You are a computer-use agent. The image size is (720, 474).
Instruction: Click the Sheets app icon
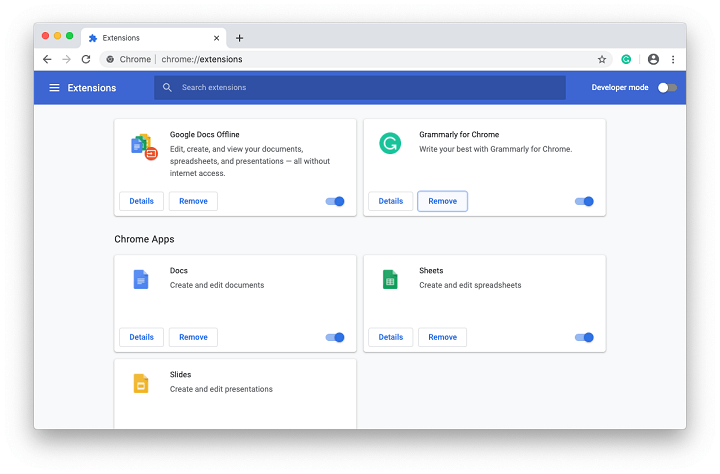[390, 279]
